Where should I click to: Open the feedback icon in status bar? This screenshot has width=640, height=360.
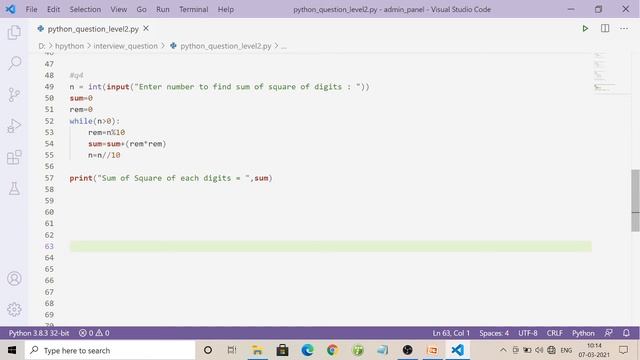point(609,333)
